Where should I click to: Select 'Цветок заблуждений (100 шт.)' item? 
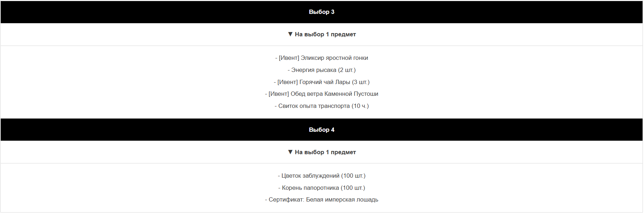click(321, 176)
